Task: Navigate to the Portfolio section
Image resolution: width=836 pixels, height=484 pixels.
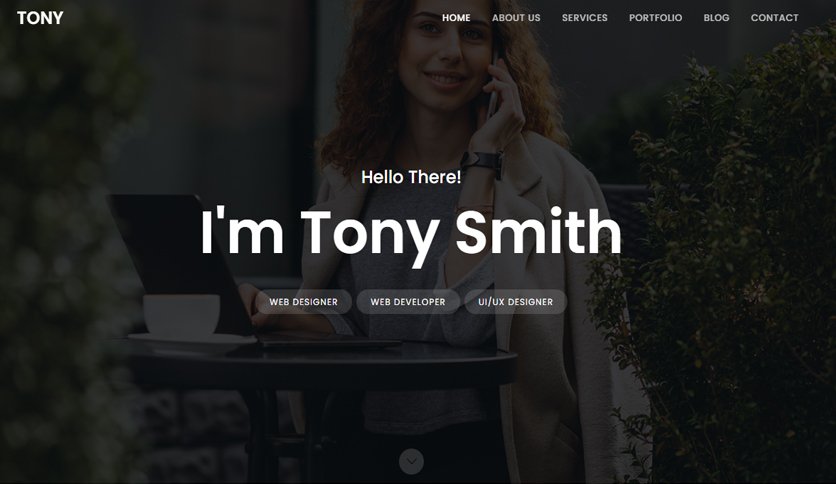Action: pyautogui.click(x=655, y=18)
